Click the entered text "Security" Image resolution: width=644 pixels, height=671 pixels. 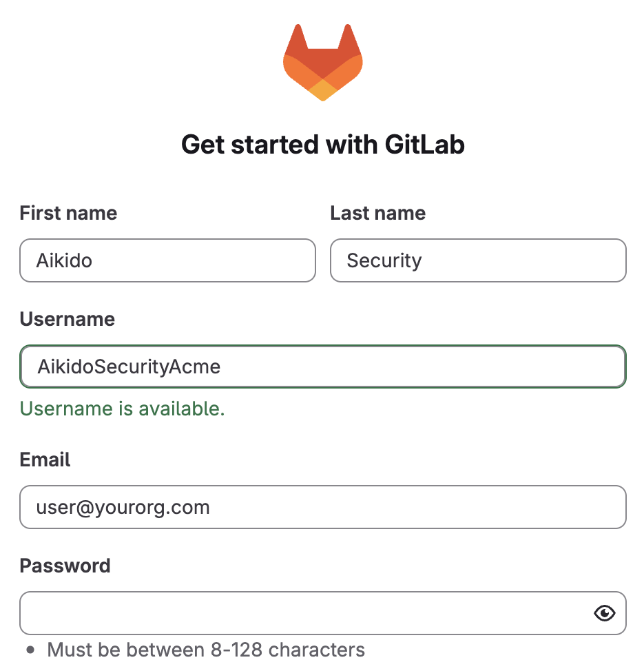(384, 261)
